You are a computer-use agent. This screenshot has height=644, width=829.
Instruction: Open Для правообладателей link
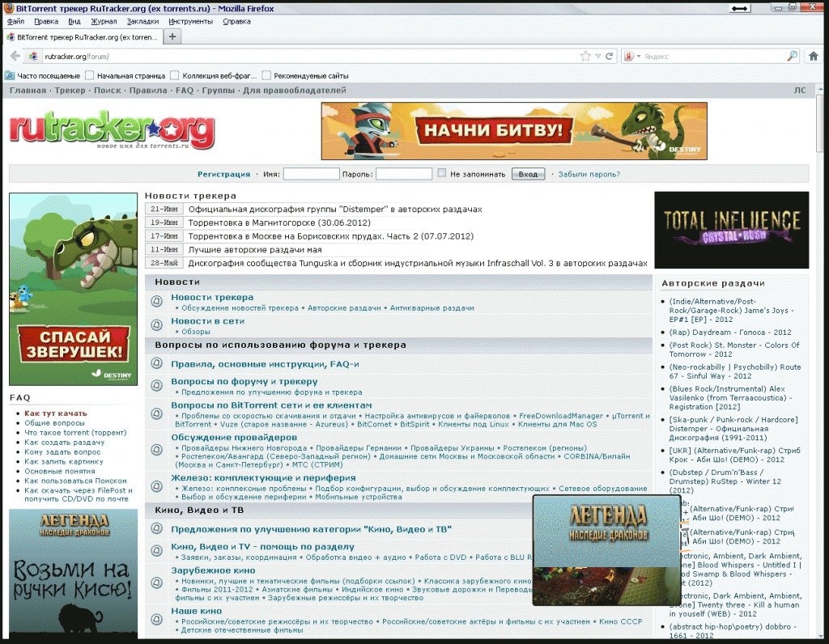point(295,91)
